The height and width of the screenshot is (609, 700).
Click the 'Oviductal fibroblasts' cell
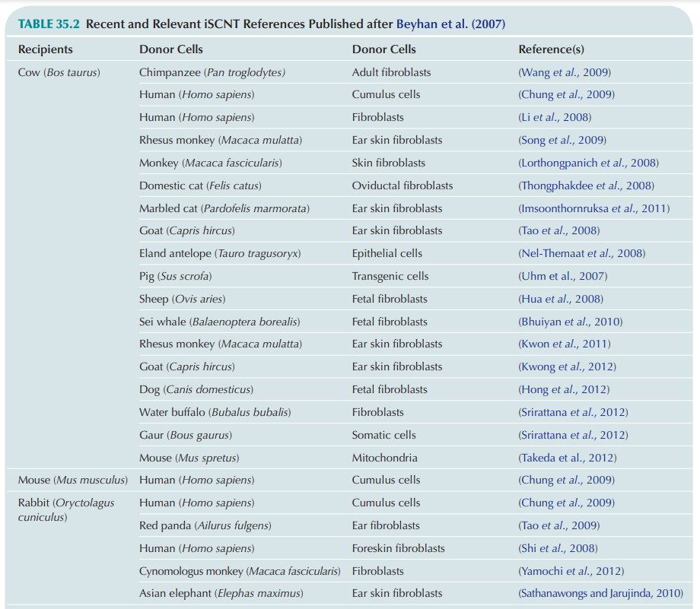tap(402, 186)
